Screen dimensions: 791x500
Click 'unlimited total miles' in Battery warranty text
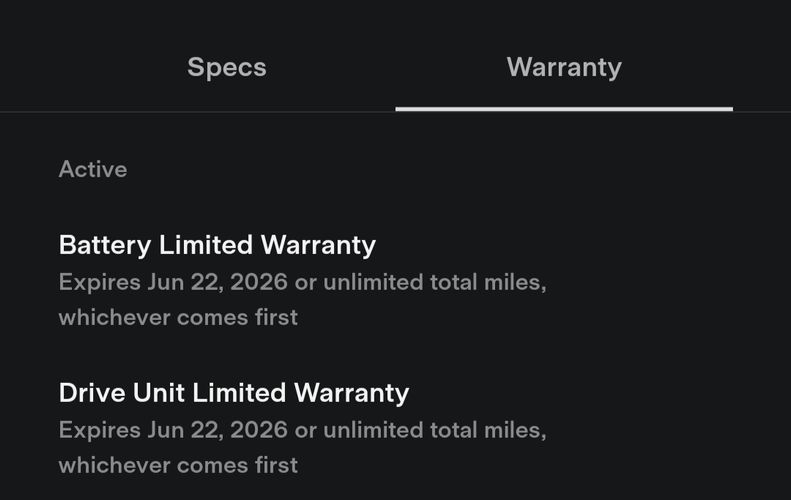433,282
